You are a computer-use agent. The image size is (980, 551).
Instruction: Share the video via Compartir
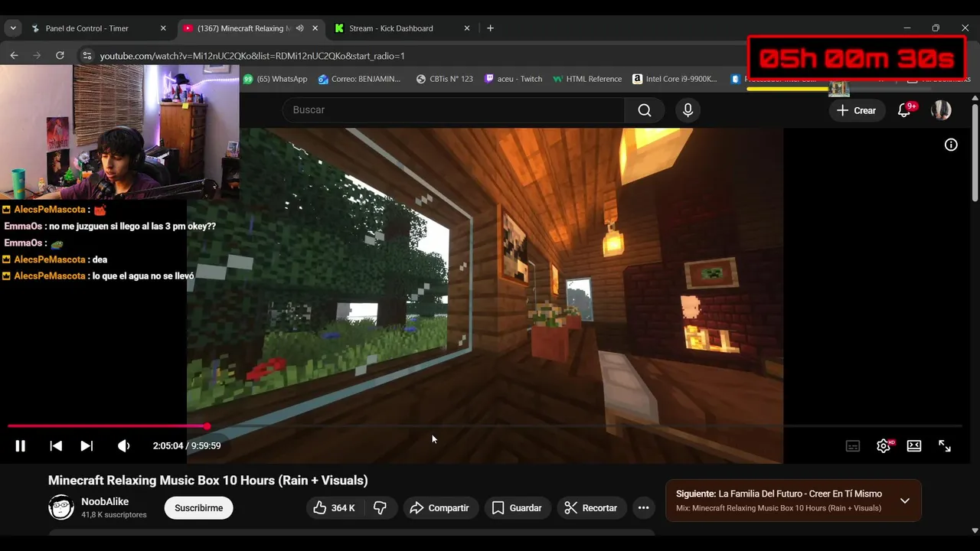click(x=439, y=508)
